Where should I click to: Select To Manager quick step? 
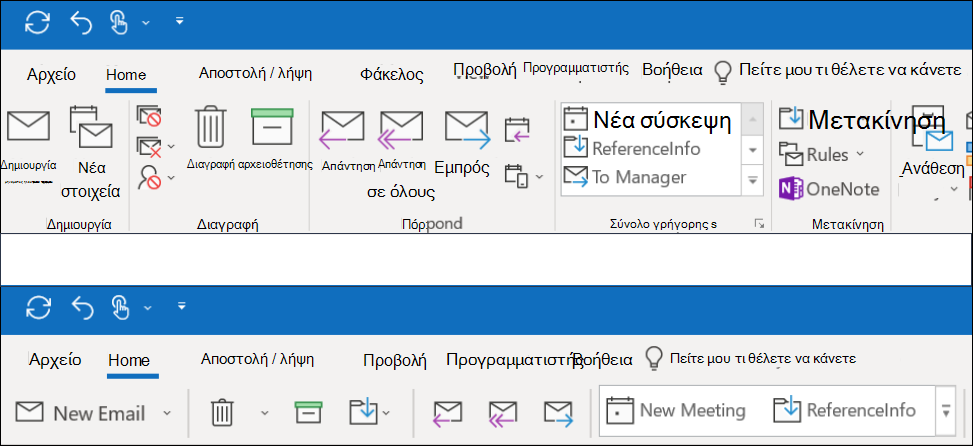625,177
